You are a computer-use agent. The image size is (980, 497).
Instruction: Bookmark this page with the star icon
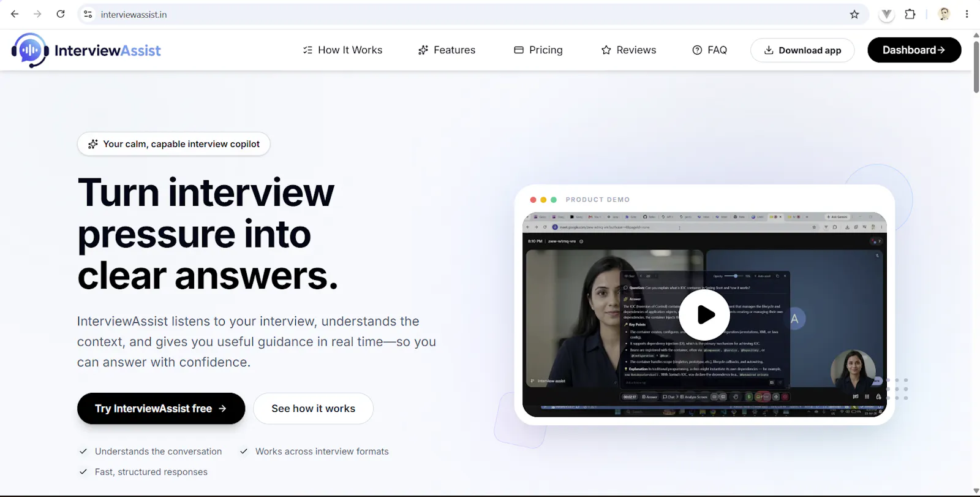coord(854,14)
